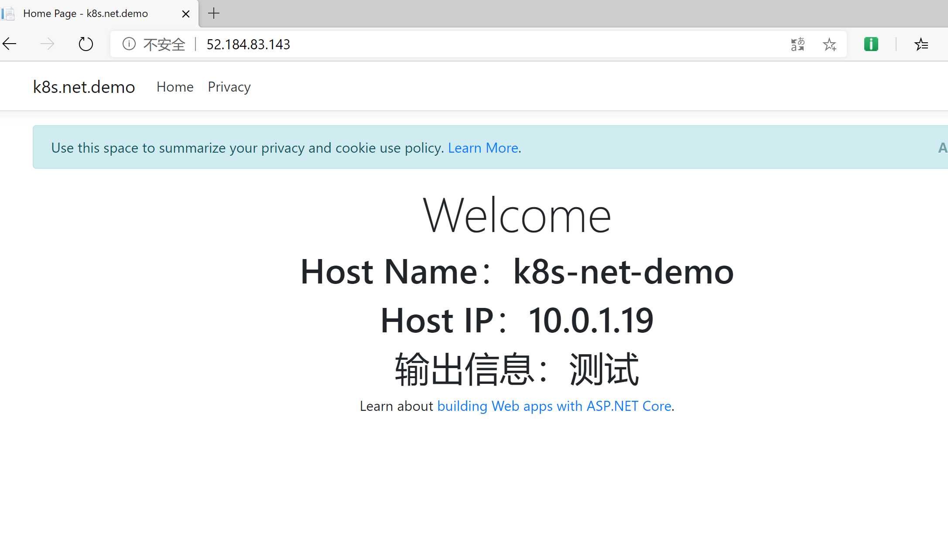Go back to previous page
Image resolution: width=948 pixels, height=560 pixels.
click(9, 44)
